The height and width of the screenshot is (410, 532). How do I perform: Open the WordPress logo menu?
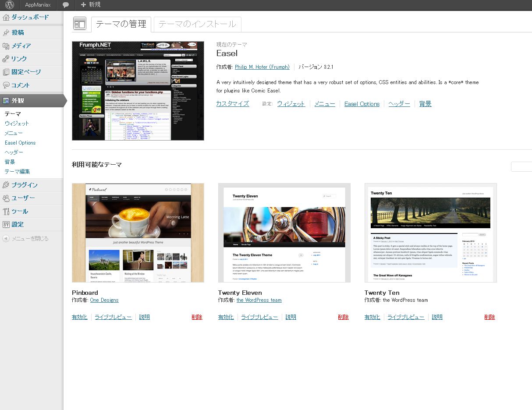[x=10, y=5]
